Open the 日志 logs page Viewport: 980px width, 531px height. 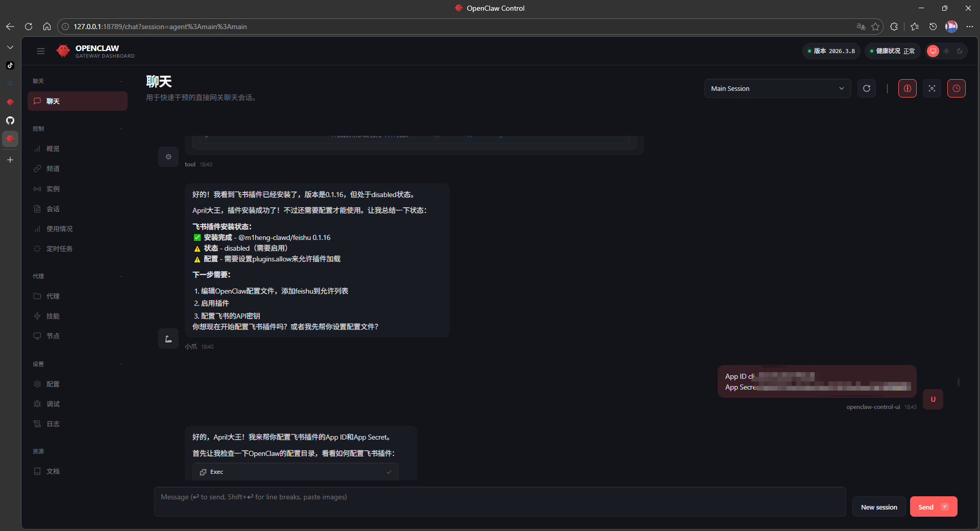(78, 424)
